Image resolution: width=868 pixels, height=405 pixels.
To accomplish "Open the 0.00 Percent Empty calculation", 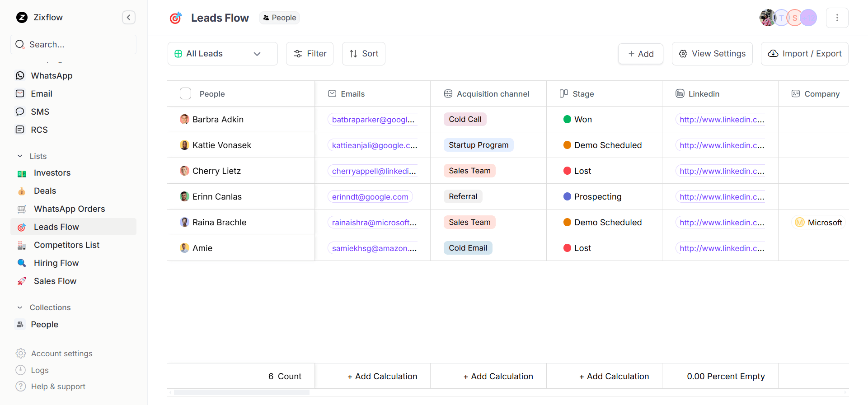I will pyautogui.click(x=726, y=376).
